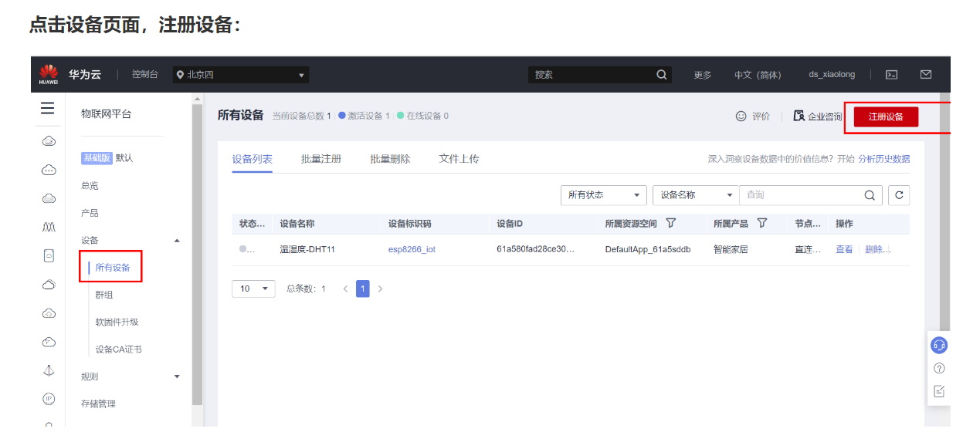Click the search magnifier in the top bar
980x432 pixels.
[x=662, y=75]
